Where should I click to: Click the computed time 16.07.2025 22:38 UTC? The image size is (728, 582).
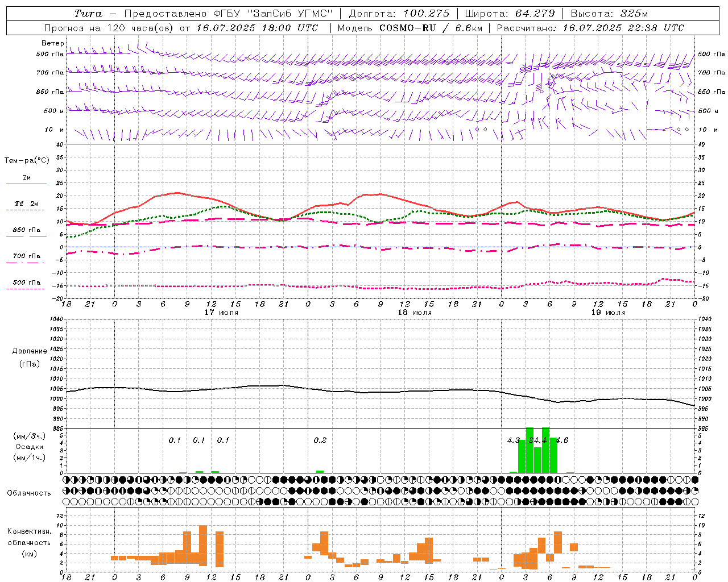623,28
